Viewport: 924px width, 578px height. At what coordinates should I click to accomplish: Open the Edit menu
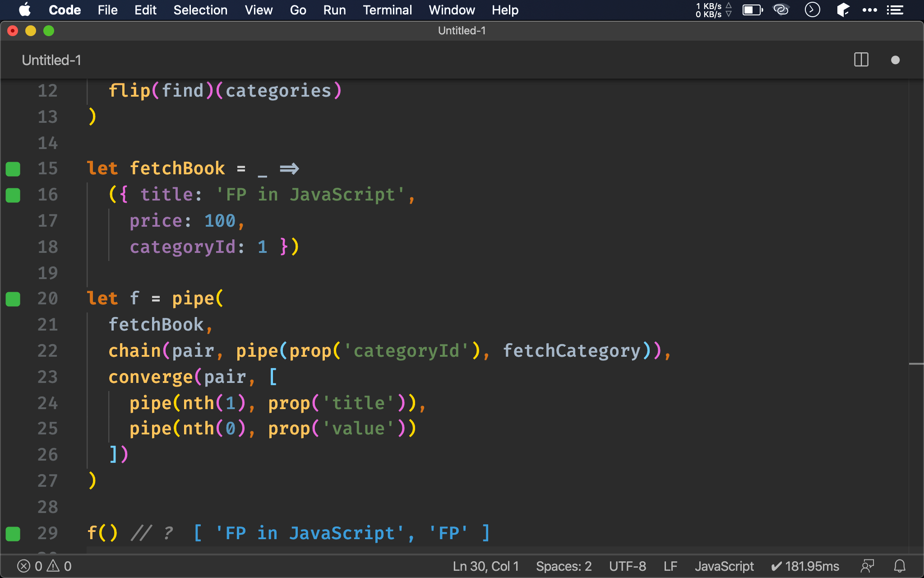145,10
